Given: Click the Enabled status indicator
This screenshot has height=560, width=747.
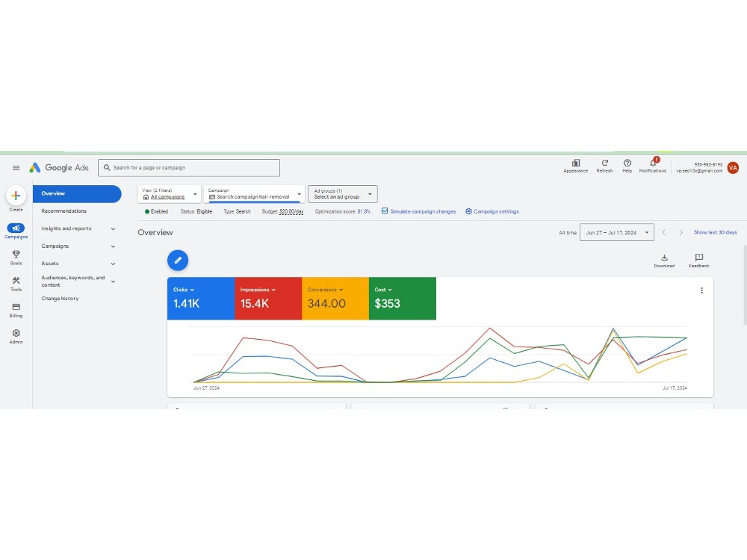Looking at the screenshot, I should coord(156,211).
